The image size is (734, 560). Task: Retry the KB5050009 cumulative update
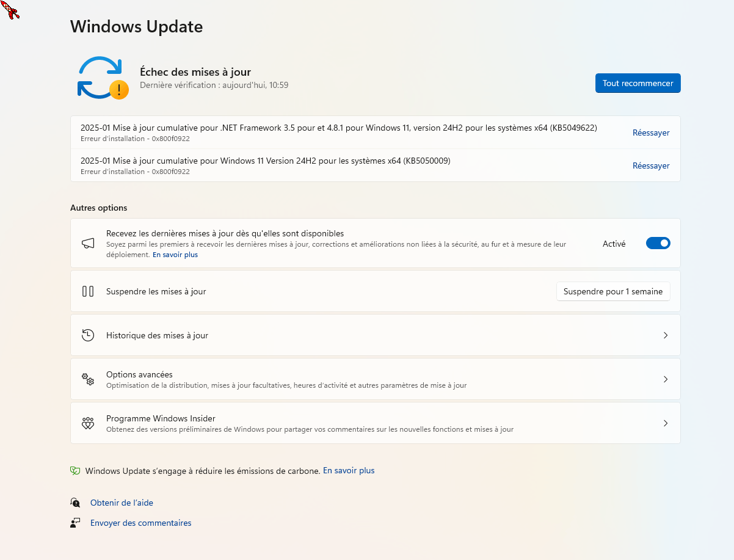(x=651, y=165)
